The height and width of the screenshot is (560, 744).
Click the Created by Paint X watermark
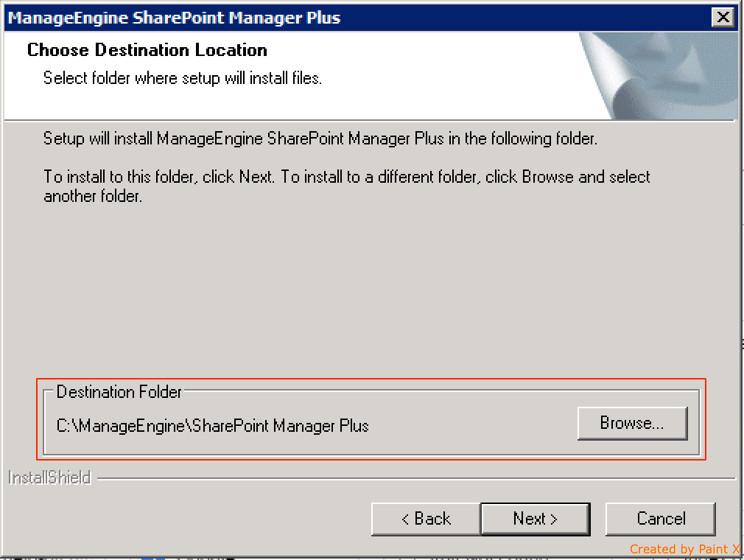684,549
